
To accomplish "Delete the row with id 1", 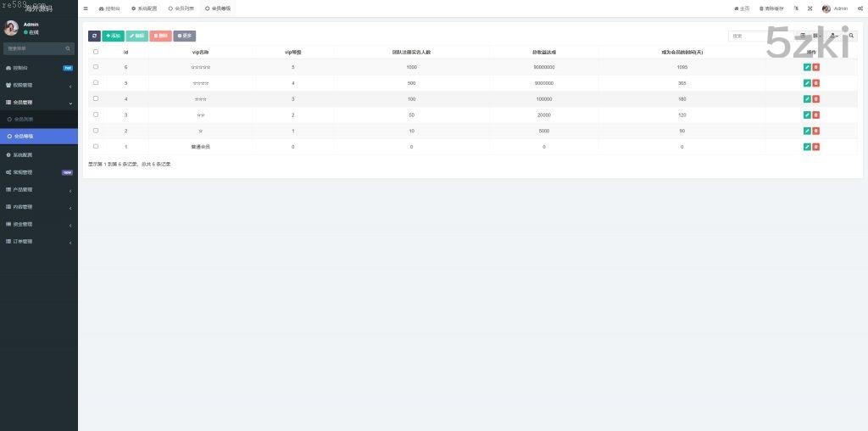I will [816, 147].
